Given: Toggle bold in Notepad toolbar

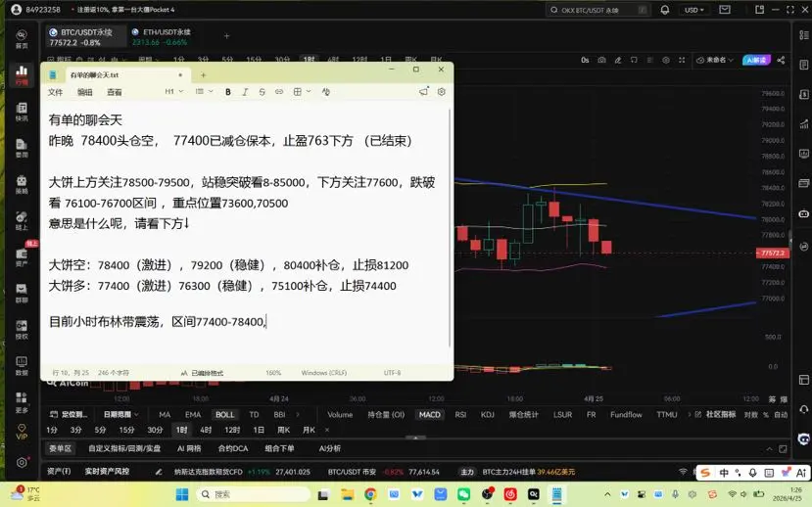Looking at the screenshot, I should [228, 92].
